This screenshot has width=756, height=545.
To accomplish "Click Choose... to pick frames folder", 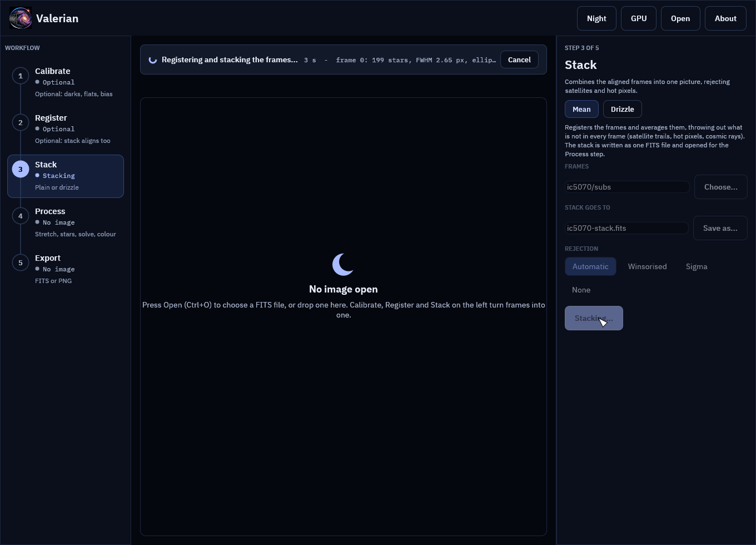I will pyautogui.click(x=721, y=187).
